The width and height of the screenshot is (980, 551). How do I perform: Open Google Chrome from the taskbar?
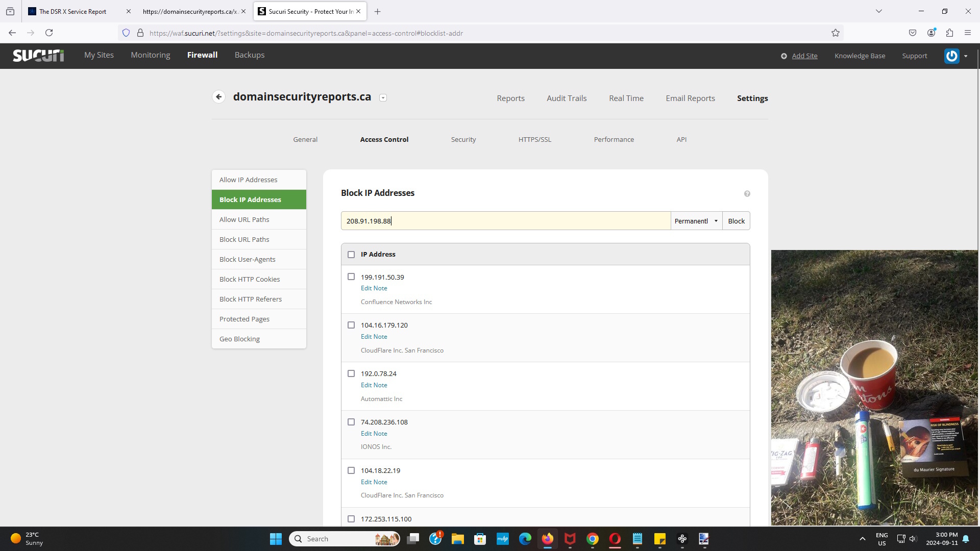pyautogui.click(x=592, y=539)
